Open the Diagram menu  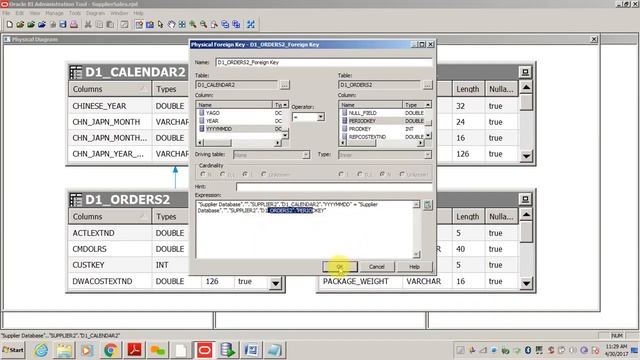96,13
